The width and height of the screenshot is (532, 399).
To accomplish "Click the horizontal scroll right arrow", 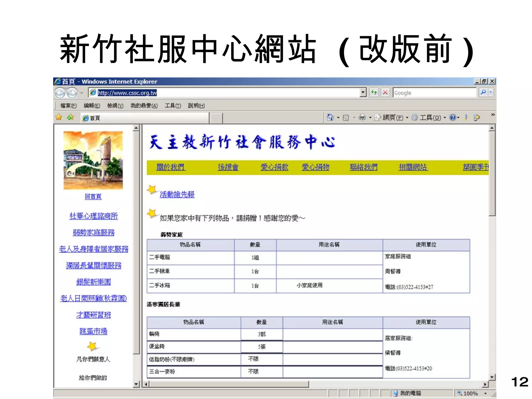I will click(x=485, y=384).
